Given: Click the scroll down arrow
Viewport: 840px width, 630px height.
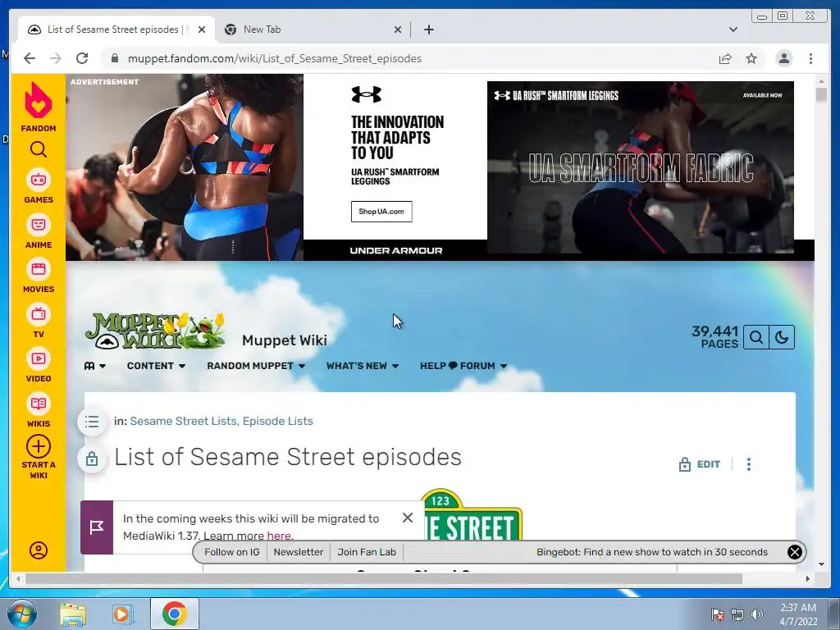Looking at the screenshot, I should click(821, 564).
